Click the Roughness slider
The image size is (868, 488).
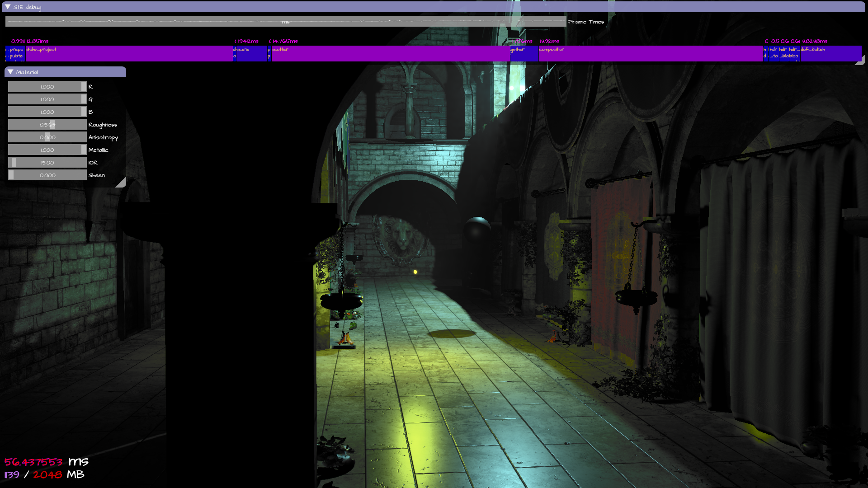47,125
